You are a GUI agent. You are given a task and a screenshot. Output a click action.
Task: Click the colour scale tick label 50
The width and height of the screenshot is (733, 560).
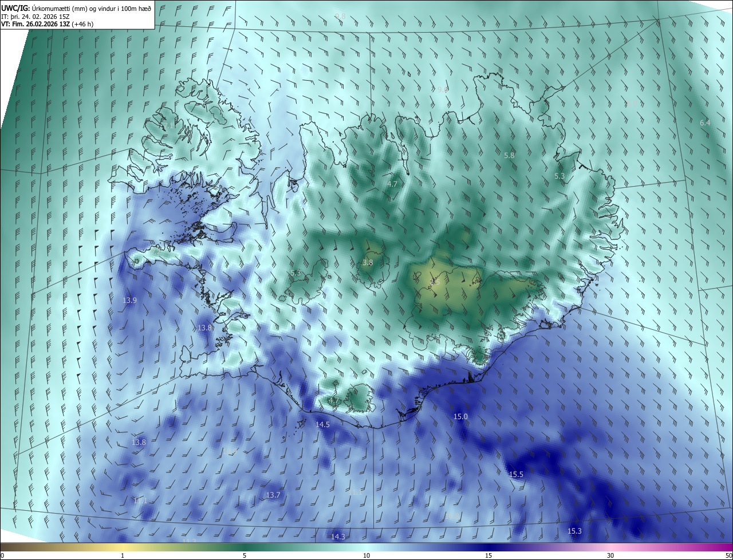point(728,555)
